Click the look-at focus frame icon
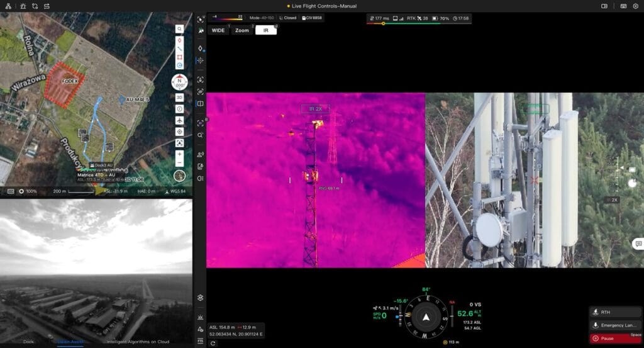This screenshot has height=348, width=644. coord(201,80)
